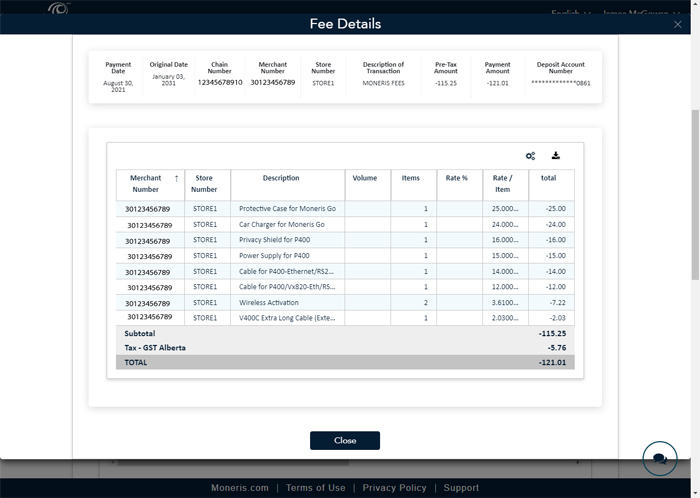
Task: Open the live chat bubble
Action: pos(659,458)
